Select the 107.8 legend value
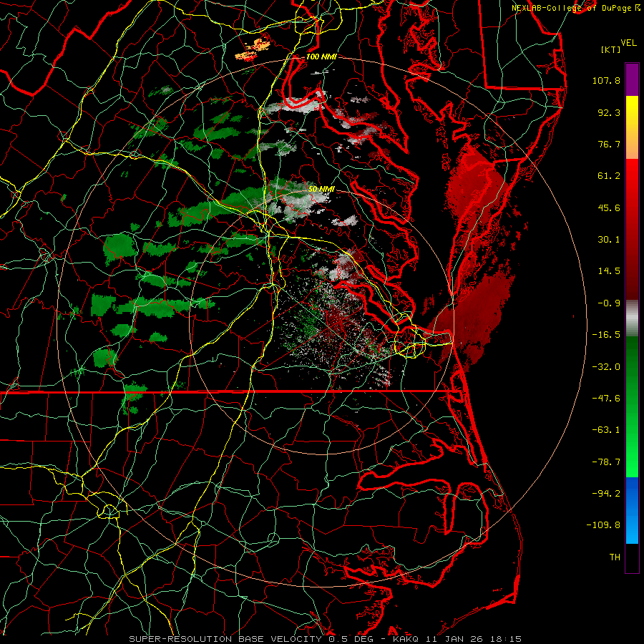 coord(606,80)
